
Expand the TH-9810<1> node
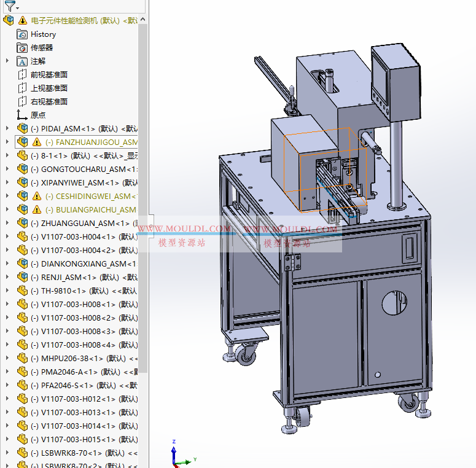[7, 291]
